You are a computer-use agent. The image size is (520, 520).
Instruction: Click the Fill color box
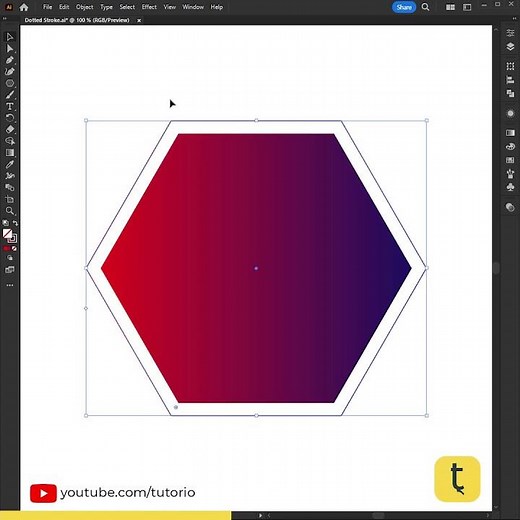click(7, 234)
